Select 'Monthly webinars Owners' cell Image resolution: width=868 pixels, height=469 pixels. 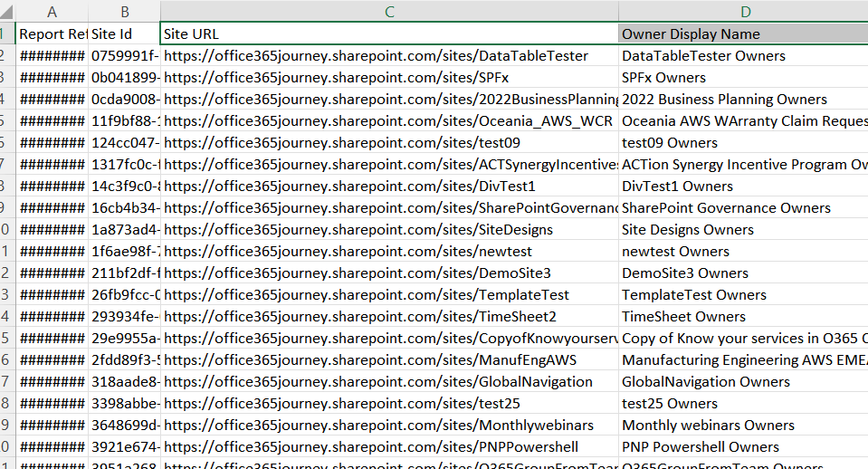(x=743, y=426)
